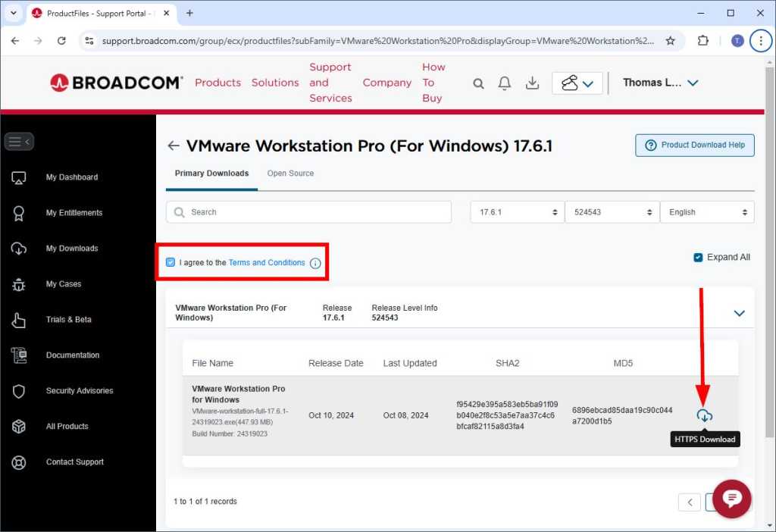This screenshot has height=532, width=776.
Task: Collapse the VMware Workstation Pro panel chevron
Action: click(x=739, y=311)
